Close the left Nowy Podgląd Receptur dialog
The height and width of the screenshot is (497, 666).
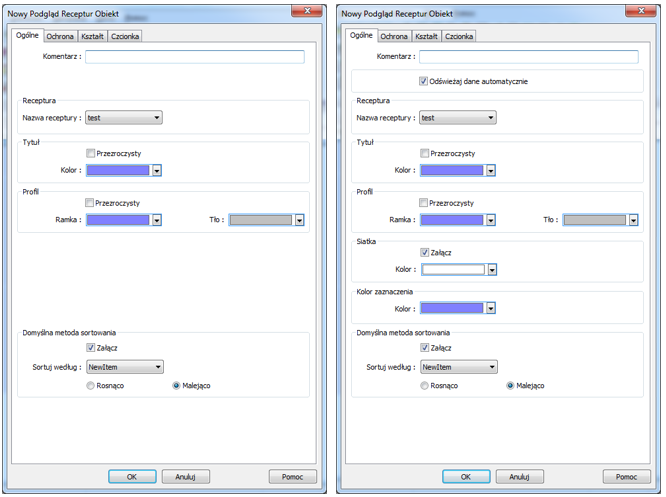pos(307,11)
